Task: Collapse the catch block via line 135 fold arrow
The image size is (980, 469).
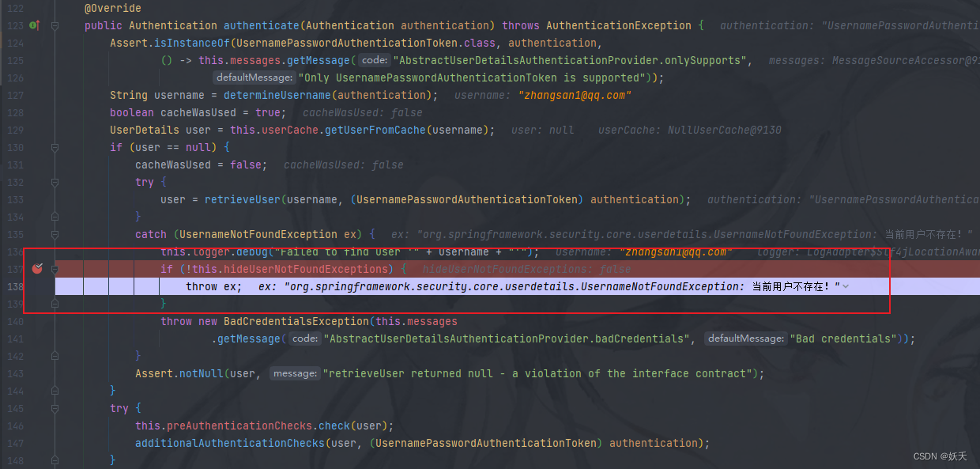Action: click(x=54, y=234)
